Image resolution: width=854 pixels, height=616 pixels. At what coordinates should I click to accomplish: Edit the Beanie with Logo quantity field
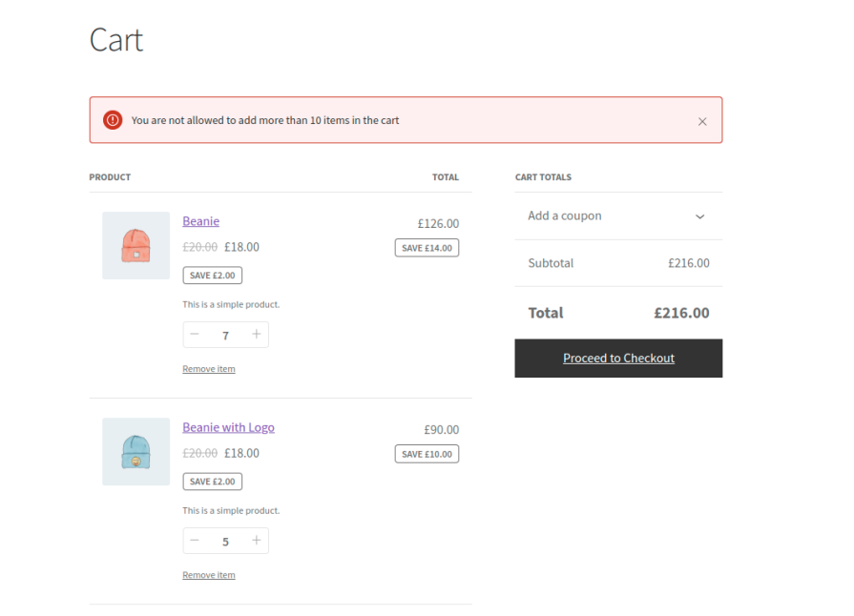tap(225, 542)
